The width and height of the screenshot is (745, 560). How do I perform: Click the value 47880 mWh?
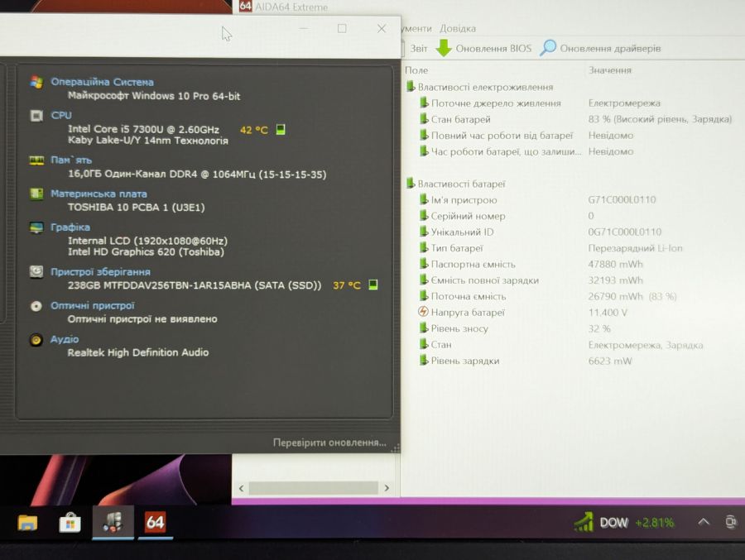coord(615,264)
